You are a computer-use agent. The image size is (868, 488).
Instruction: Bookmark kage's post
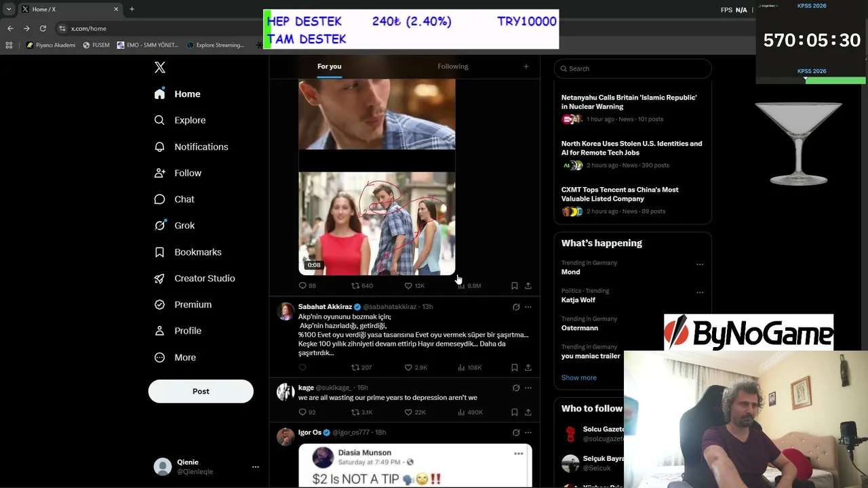[x=515, y=412]
